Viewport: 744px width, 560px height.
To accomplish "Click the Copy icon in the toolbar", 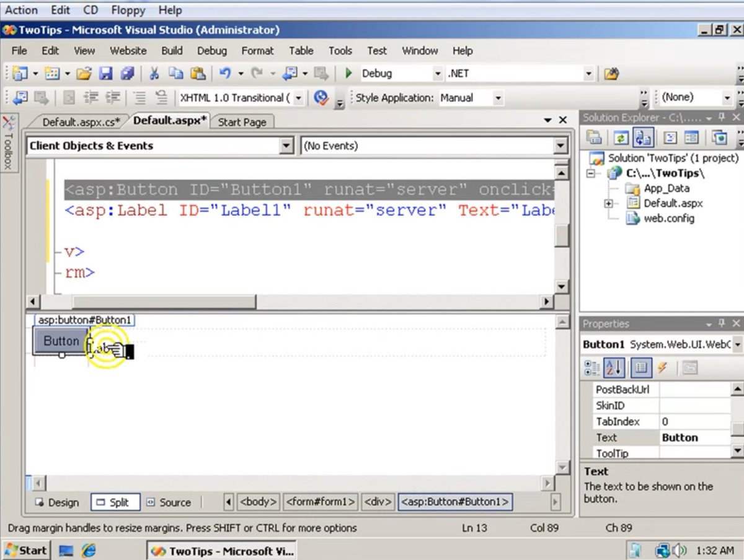I will [x=176, y=73].
